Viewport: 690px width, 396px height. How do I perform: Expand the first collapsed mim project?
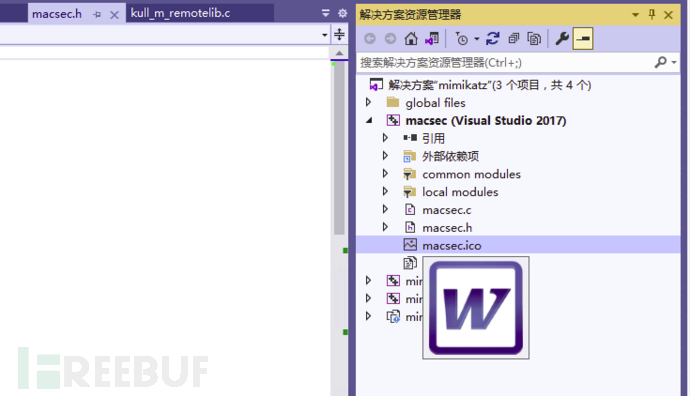(368, 281)
